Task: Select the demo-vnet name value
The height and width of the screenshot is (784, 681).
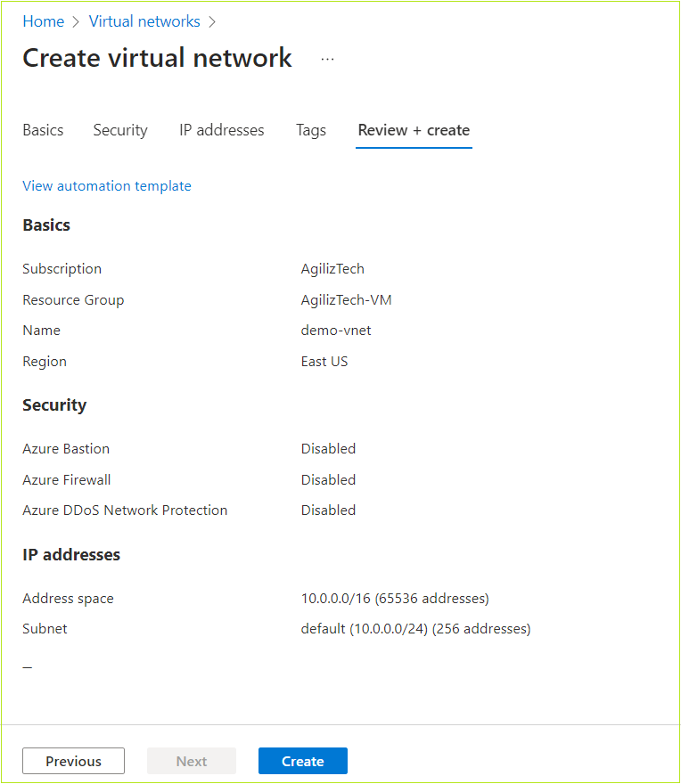Action: pyautogui.click(x=336, y=330)
